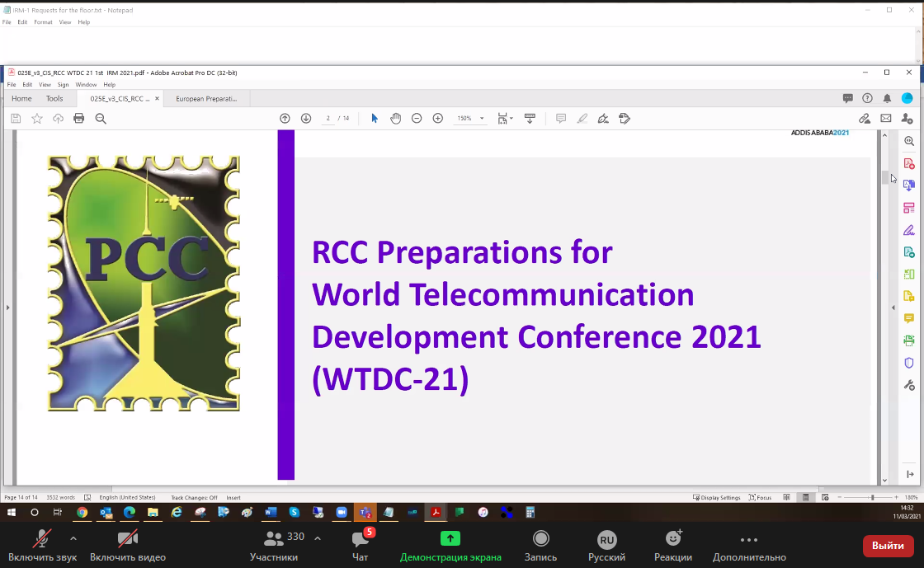The height and width of the screenshot is (568, 924).
Task: Start recording with Запись
Action: 540,546
